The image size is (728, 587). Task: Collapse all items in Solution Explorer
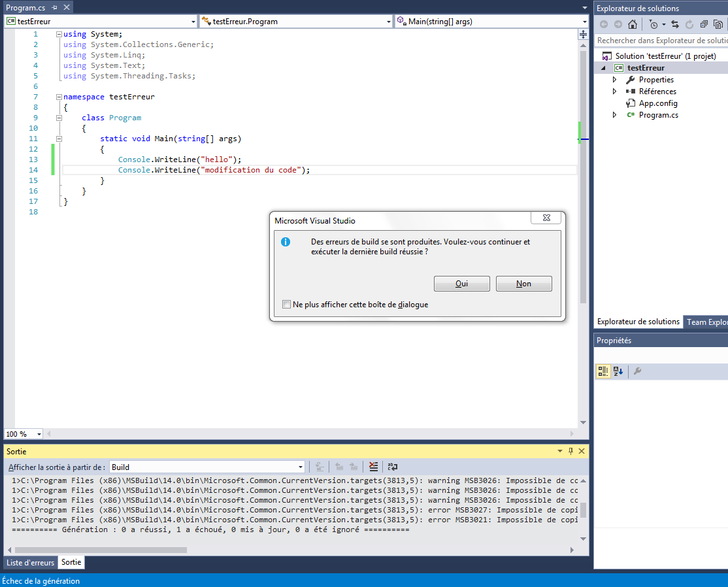[x=704, y=24]
